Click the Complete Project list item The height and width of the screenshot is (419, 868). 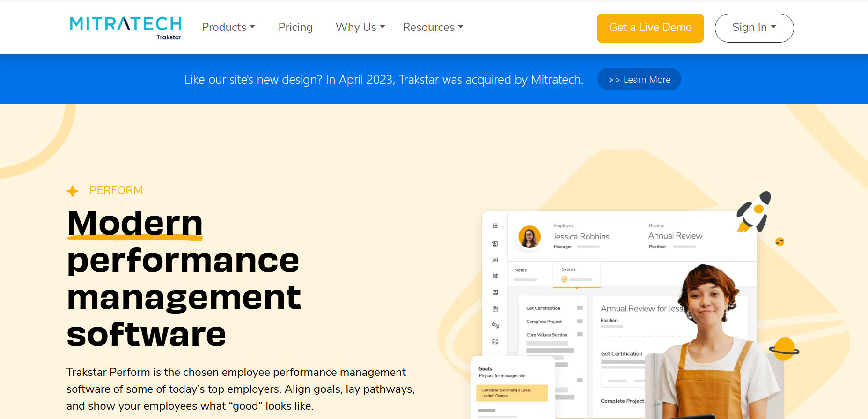(x=544, y=322)
